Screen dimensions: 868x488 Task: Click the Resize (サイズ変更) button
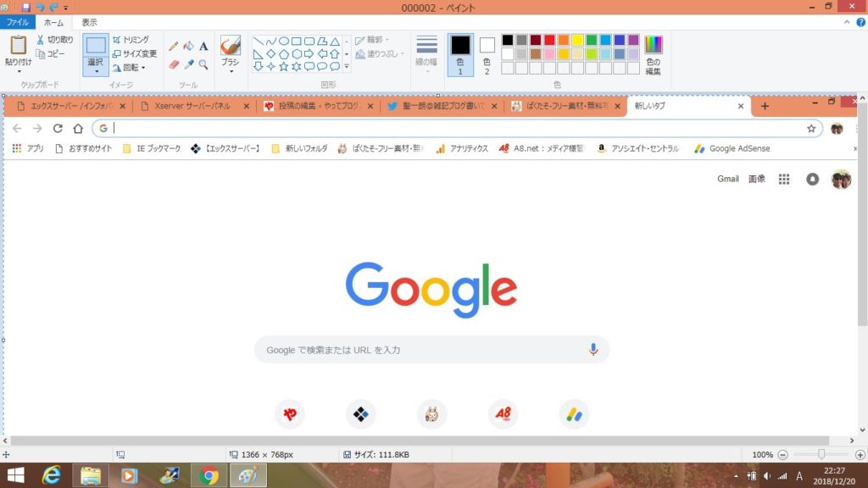coord(135,53)
